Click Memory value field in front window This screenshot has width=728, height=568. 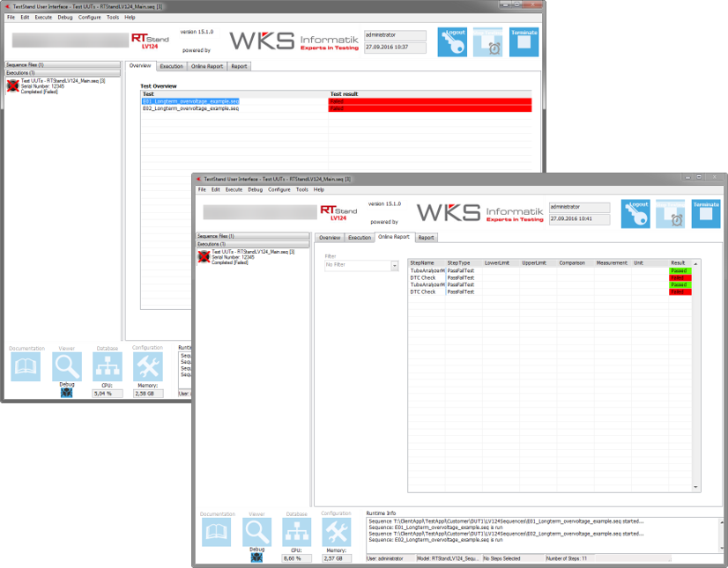click(337, 558)
